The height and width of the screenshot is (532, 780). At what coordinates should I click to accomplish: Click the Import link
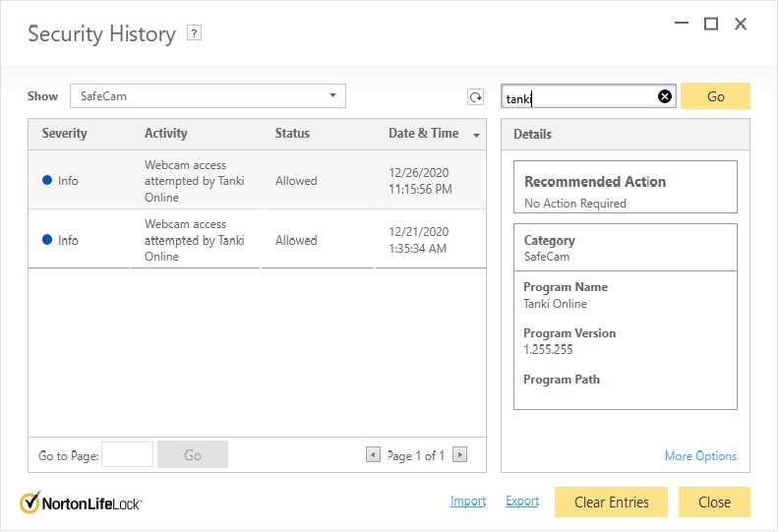[468, 501]
